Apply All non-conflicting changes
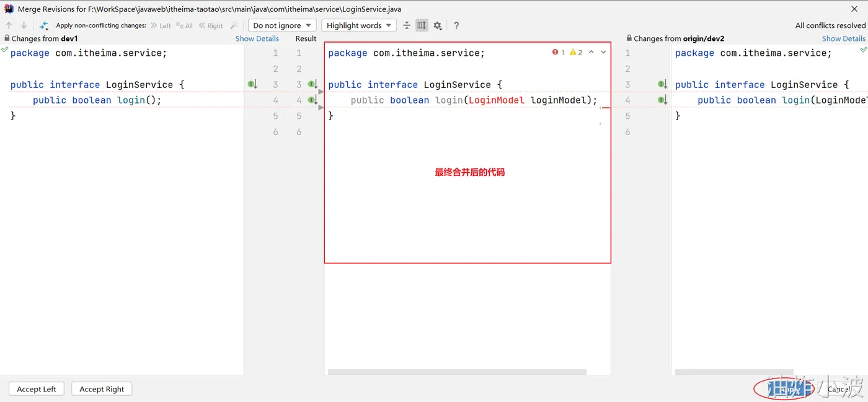Screen dimensions: 868x402 point(184,25)
